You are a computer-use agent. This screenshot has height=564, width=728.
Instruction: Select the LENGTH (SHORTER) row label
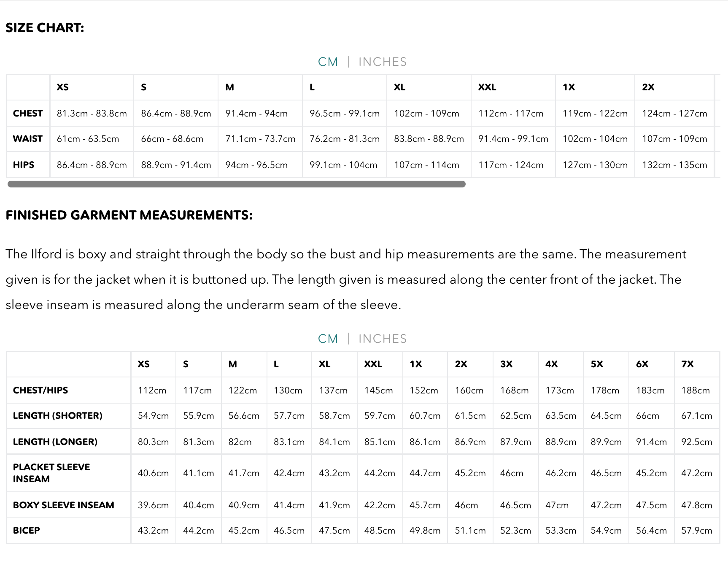click(58, 416)
